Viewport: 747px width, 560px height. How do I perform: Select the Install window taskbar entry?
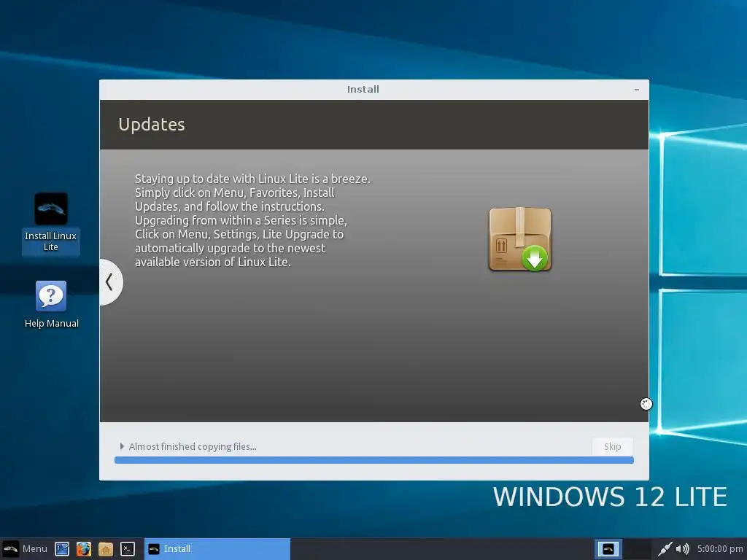pos(217,548)
